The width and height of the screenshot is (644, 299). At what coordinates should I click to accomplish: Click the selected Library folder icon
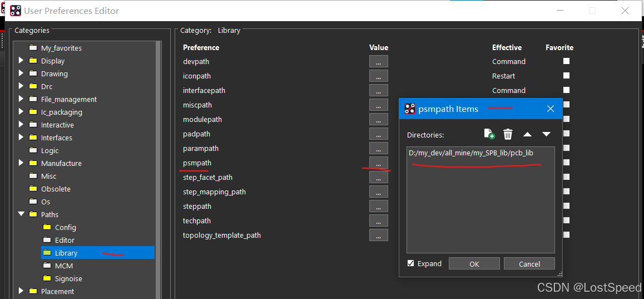click(47, 253)
